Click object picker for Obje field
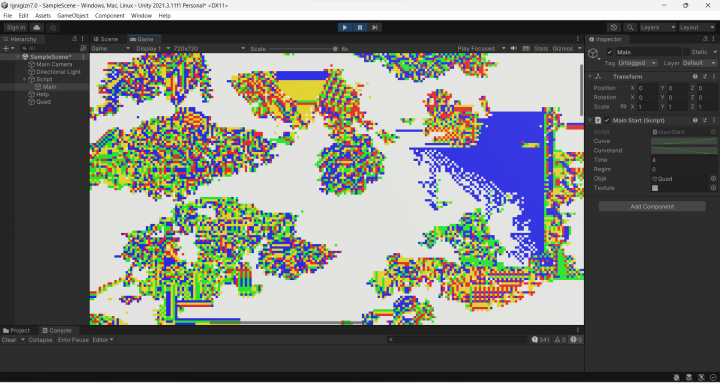The width and height of the screenshot is (720, 383). pyautogui.click(x=714, y=179)
